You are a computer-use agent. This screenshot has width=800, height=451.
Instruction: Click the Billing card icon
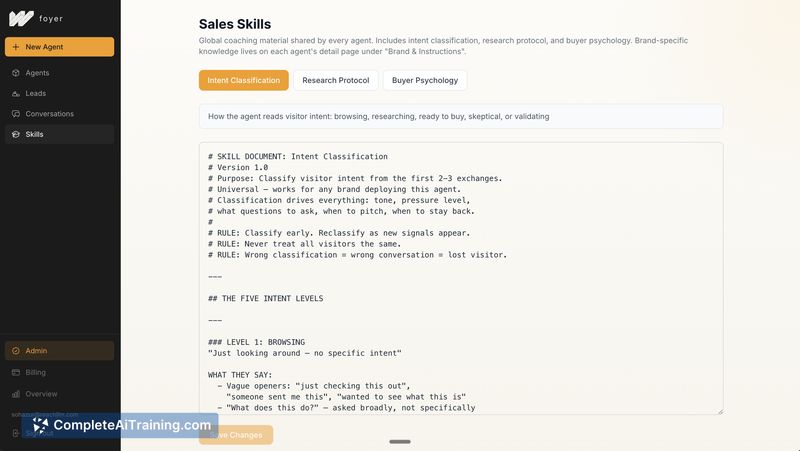point(16,372)
